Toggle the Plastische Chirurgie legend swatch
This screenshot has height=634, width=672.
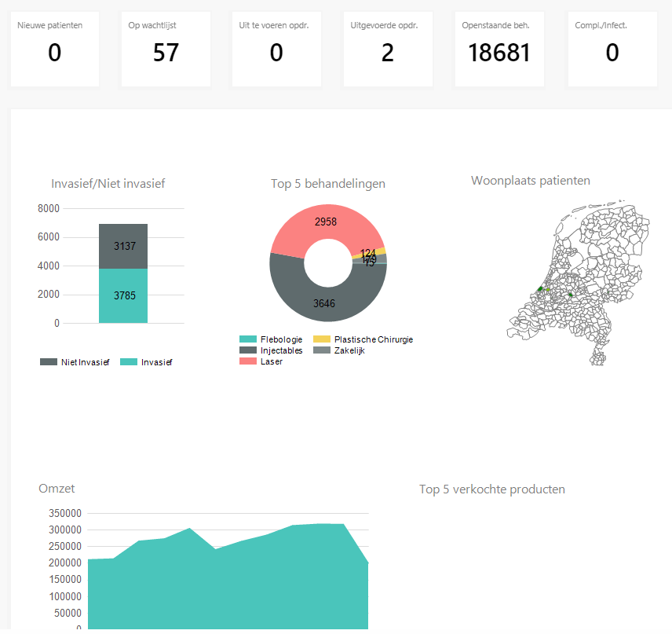pyautogui.click(x=322, y=339)
